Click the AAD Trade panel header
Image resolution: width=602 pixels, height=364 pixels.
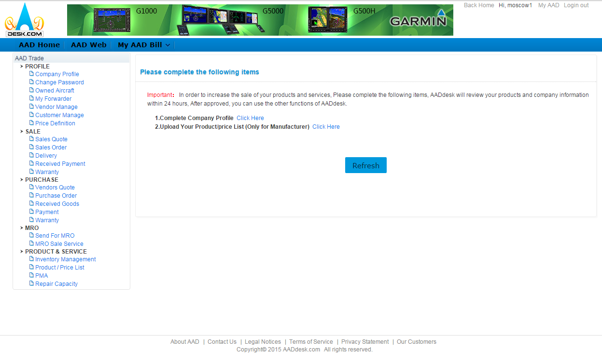[x=71, y=58]
